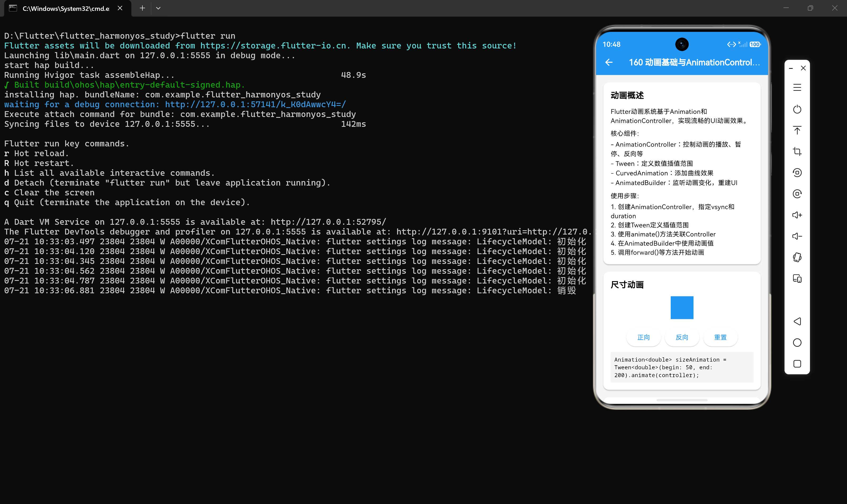Decrease emulator volume

(x=797, y=236)
